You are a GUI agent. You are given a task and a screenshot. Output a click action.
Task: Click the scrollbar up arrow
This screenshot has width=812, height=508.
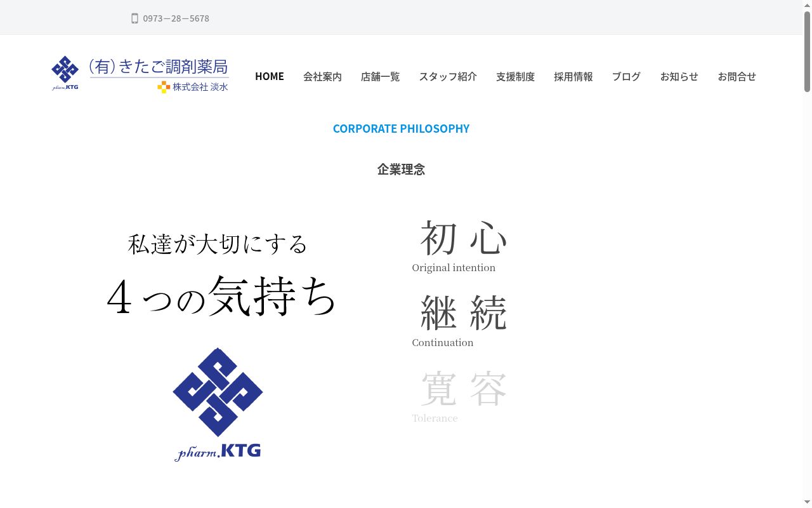click(807, 4)
